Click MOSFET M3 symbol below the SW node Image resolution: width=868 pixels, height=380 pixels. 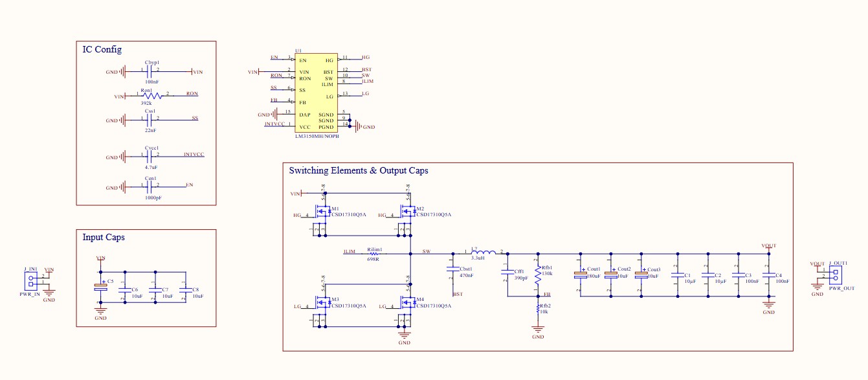tap(321, 302)
